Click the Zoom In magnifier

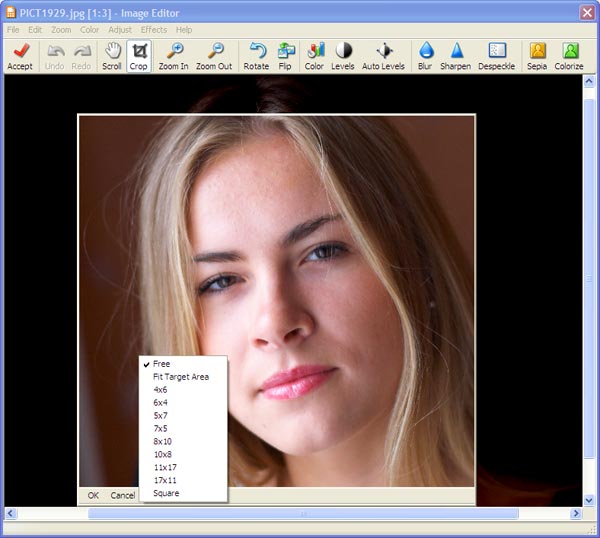click(174, 57)
